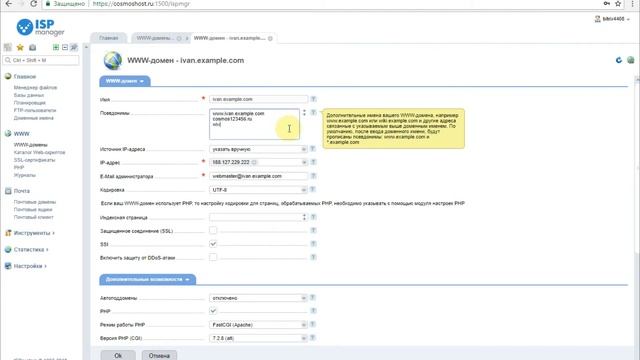Open FTP-пользователи in sidebar
640x360 pixels.
click(35, 110)
